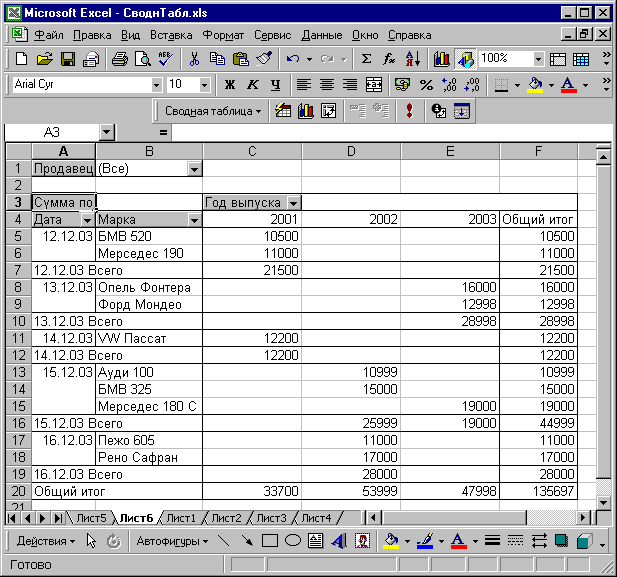617x577 pixels.
Task: Click the formula bar input field
Action: point(392,133)
